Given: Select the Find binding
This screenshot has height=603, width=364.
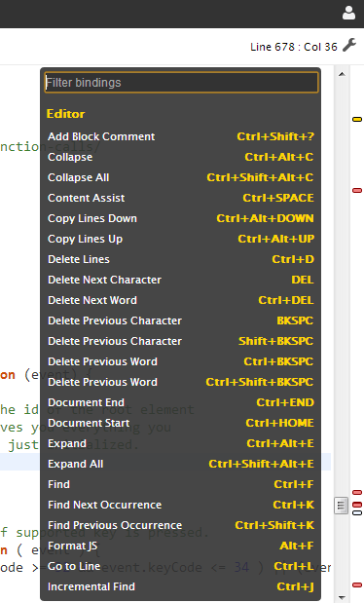Looking at the screenshot, I should point(181,484).
